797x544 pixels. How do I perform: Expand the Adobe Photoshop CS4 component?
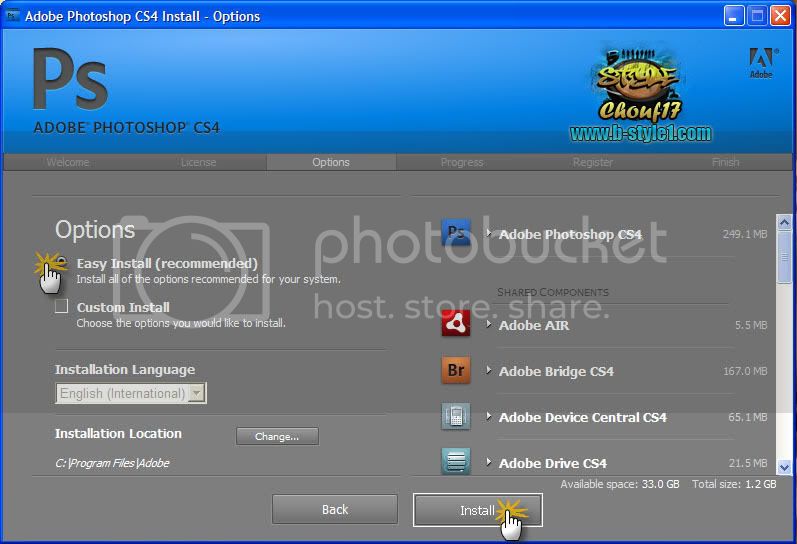488,233
